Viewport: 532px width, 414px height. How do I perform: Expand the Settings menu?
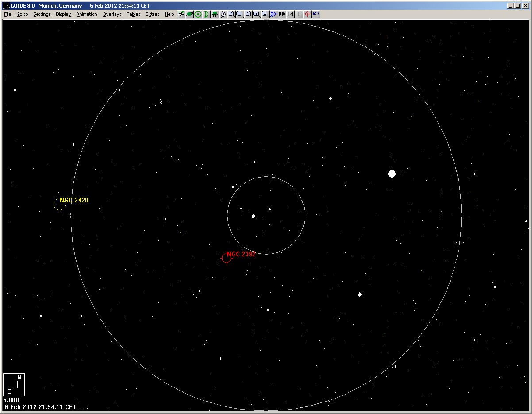42,14
